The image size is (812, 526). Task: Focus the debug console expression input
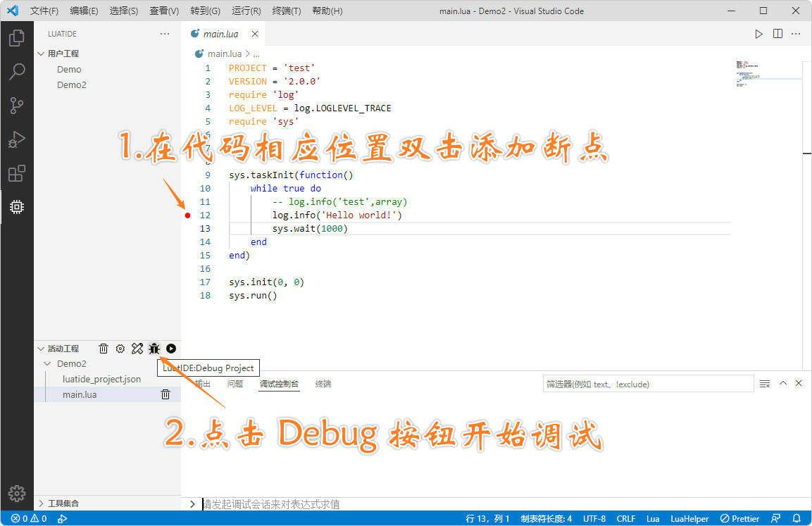tap(502, 504)
